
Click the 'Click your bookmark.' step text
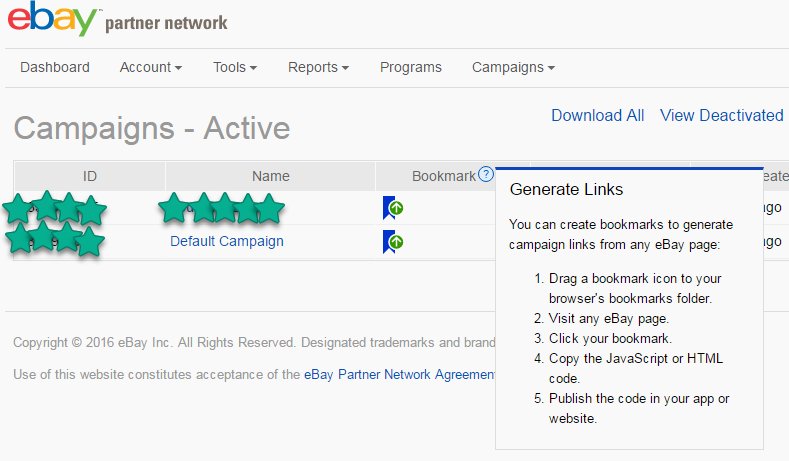point(610,338)
